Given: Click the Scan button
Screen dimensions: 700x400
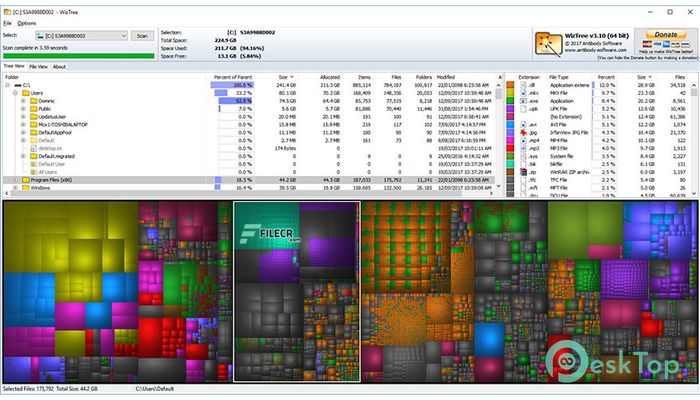Looking at the screenshot, I should click(x=142, y=36).
